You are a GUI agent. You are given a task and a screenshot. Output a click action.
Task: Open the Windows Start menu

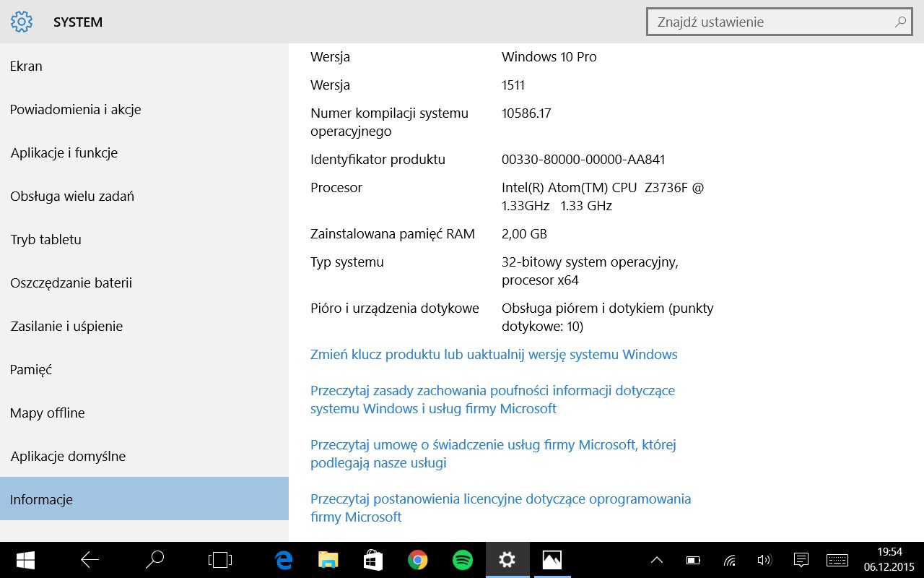click(26, 560)
